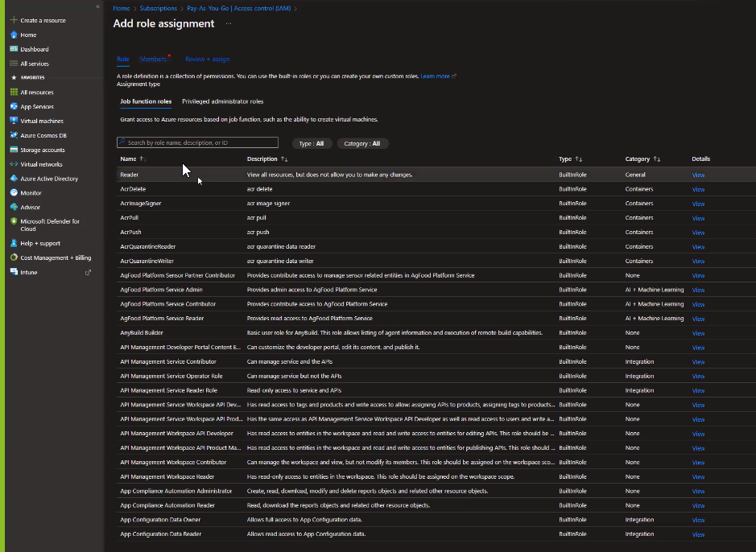The height and width of the screenshot is (552, 756).
Task: Open Azure Active Directory icon
Action: (14, 179)
